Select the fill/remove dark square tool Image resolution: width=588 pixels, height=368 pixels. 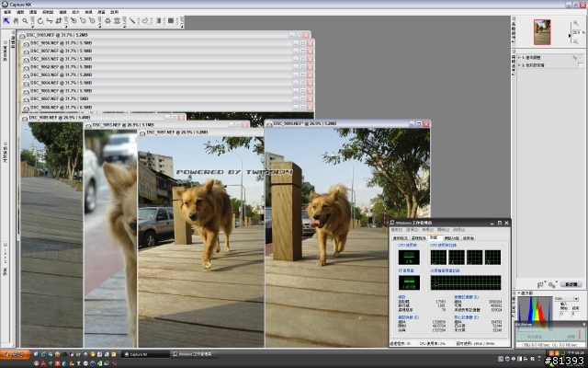pyautogui.click(x=171, y=20)
